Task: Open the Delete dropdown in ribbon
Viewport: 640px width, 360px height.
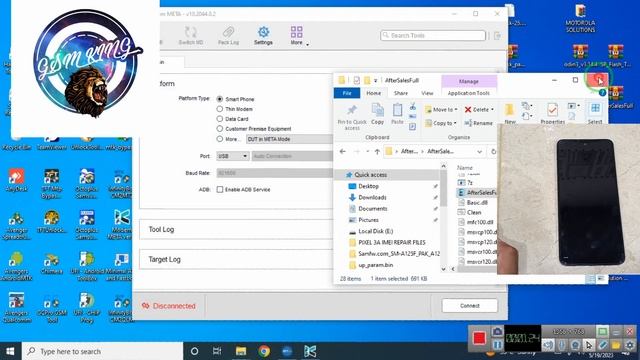Action: pos(479,109)
